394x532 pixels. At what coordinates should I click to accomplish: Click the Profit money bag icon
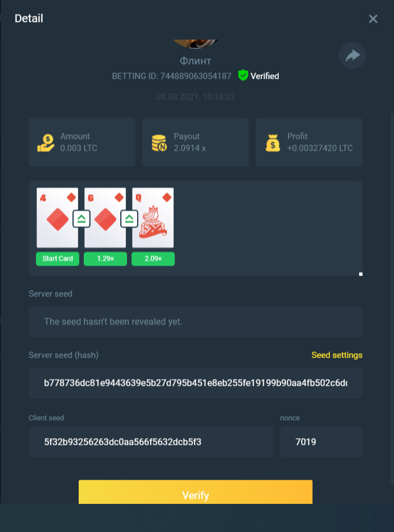click(x=273, y=142)
